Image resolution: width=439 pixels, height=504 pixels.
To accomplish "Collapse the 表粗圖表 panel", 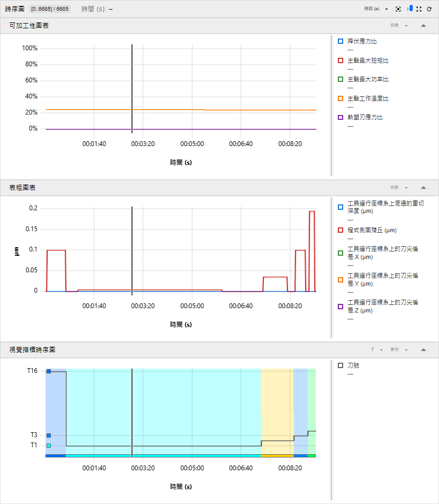I will 423,187.
